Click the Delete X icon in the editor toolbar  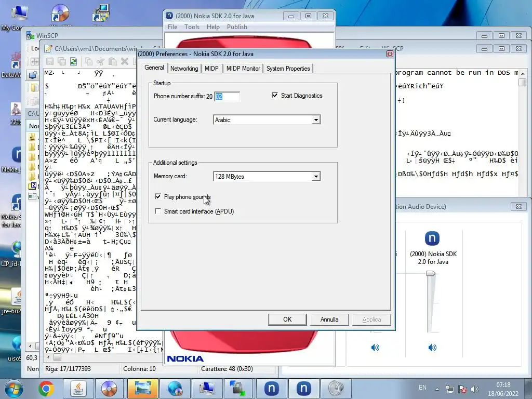pyautogui.click(x=125, y=61)
